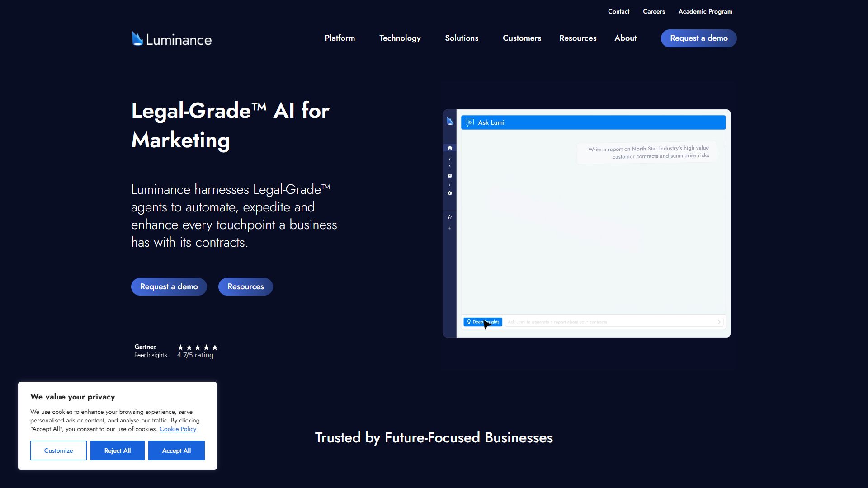Expand the chevron directly below the home icon
The image size is (868, 488).
pos(450,159)
